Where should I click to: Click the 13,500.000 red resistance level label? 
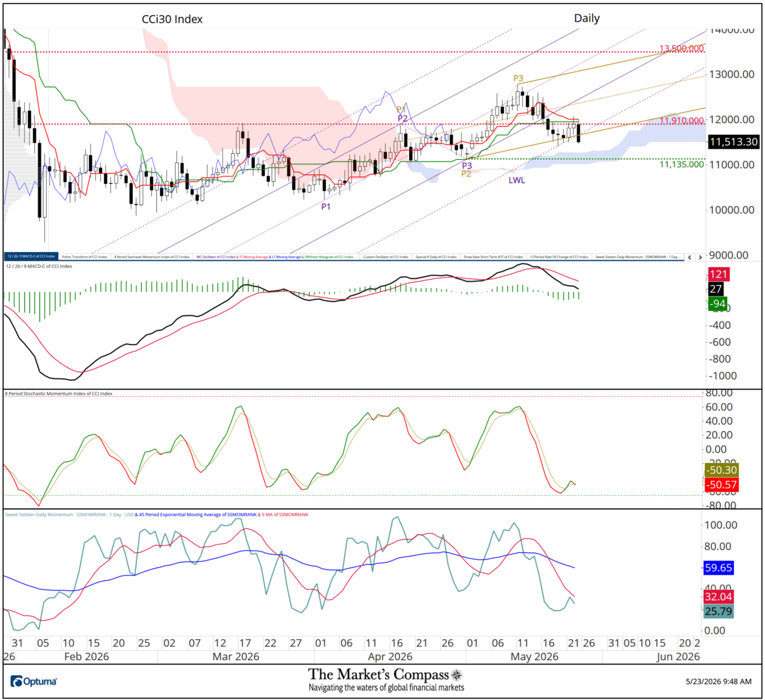click(x=681, y=48)
